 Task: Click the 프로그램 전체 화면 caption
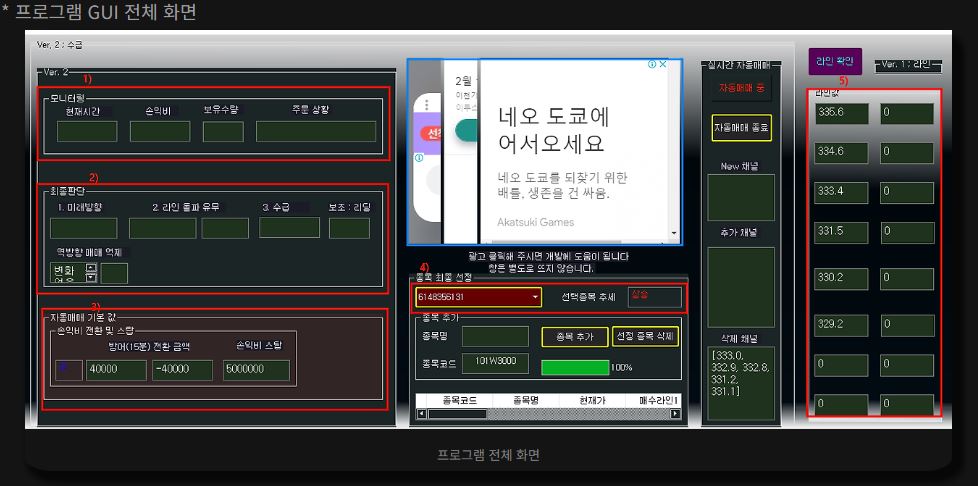coord(488,455)
